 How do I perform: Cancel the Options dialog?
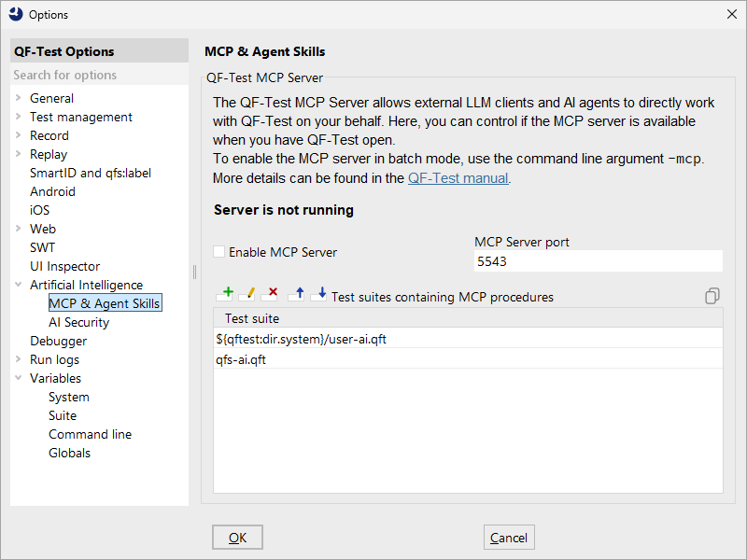coord(509,538)
